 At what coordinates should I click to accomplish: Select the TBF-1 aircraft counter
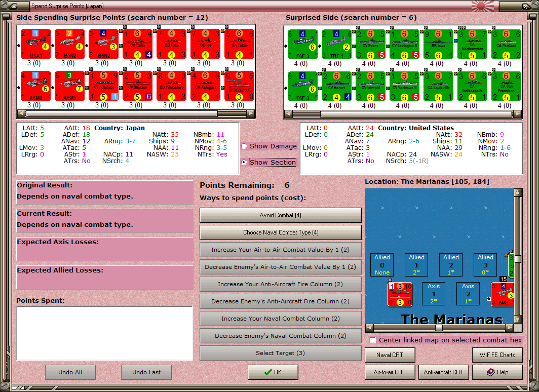(x=336, y=45)
